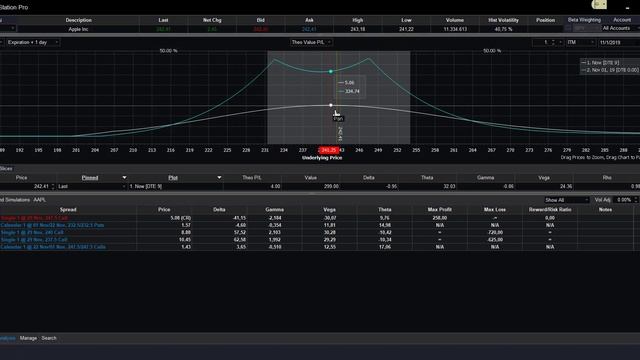Toggle the Beta Weighting checkbox
The image size is (640, 360).
pyautogui.click(x=568, y=28)
